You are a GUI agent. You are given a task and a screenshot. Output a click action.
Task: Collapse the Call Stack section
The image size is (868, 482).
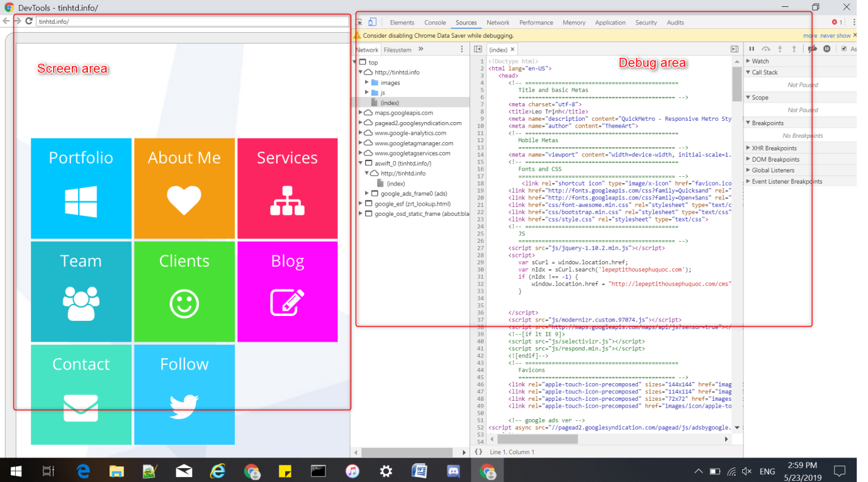click(764, 72)
